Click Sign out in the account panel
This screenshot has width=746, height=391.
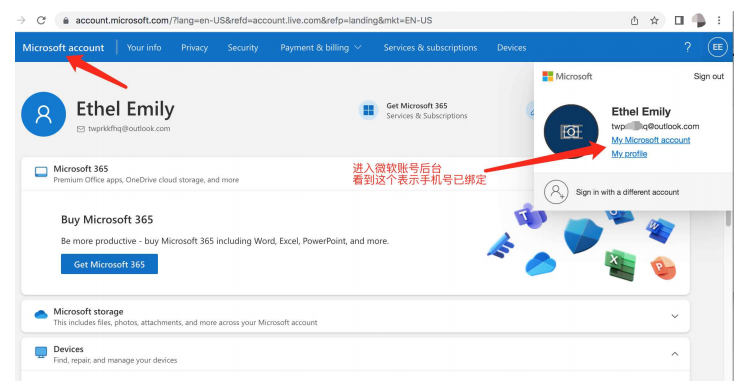[708, 76]
